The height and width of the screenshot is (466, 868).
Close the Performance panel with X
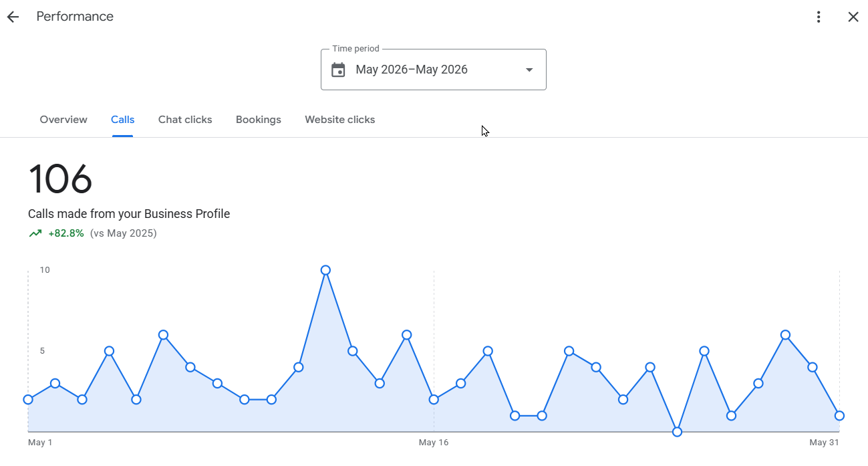[853, 17]
